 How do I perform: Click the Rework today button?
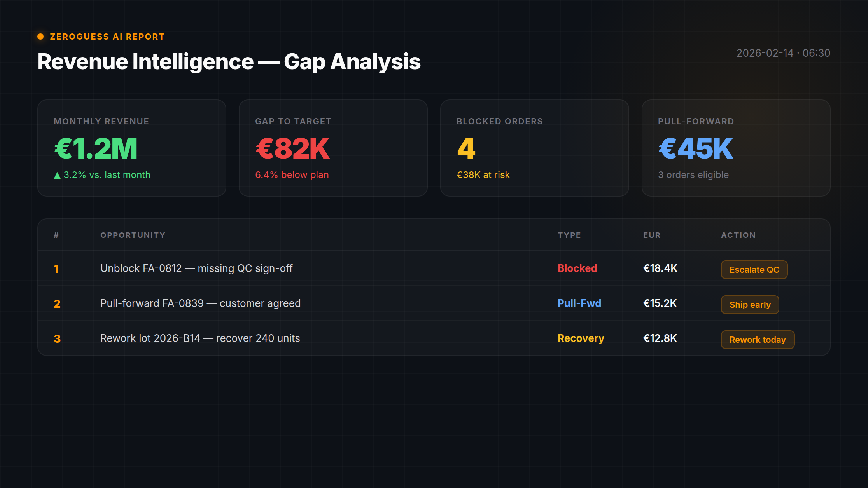[x=757, y=340]
